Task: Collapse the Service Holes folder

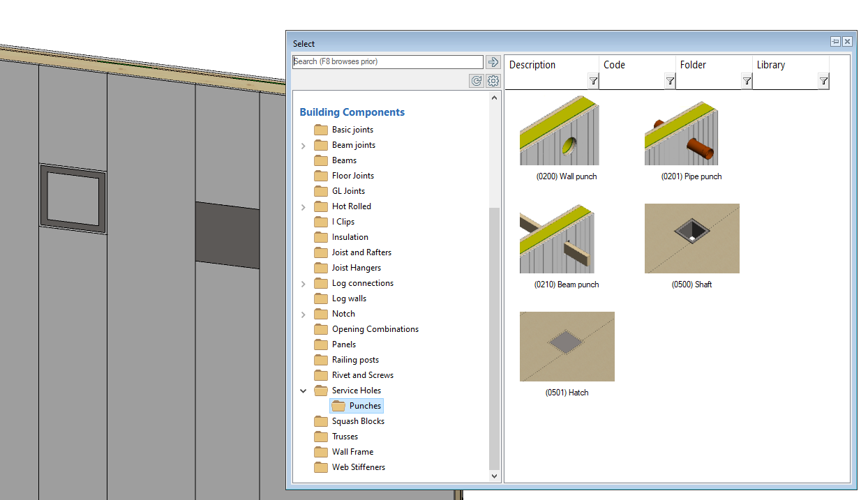Action: (x=303, y=391)
